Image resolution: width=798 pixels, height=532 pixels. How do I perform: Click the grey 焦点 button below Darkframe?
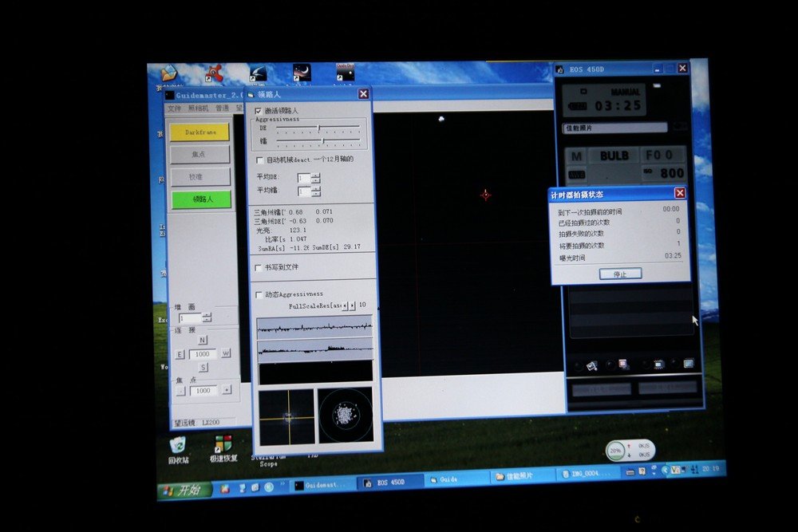tap(199, 154)
